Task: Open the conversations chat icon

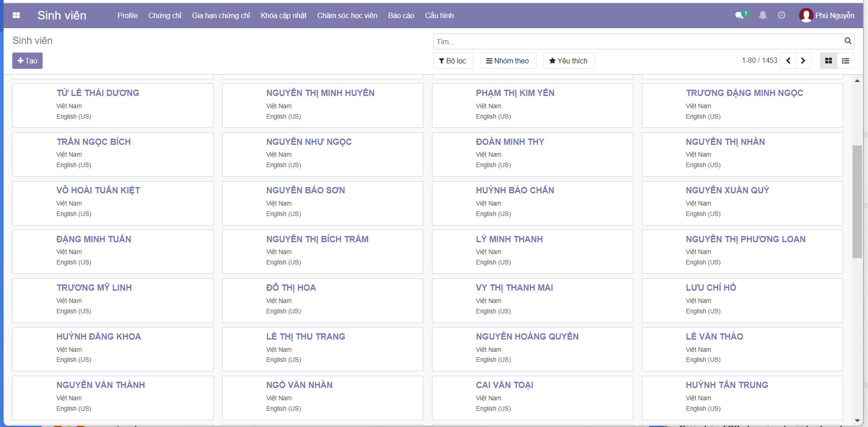Action: click(x=739, y=15)
